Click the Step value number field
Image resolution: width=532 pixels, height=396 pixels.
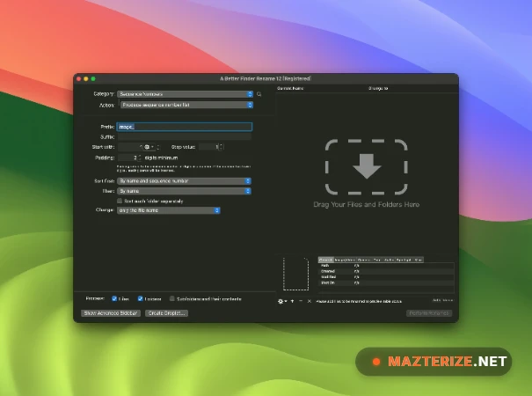209,147
